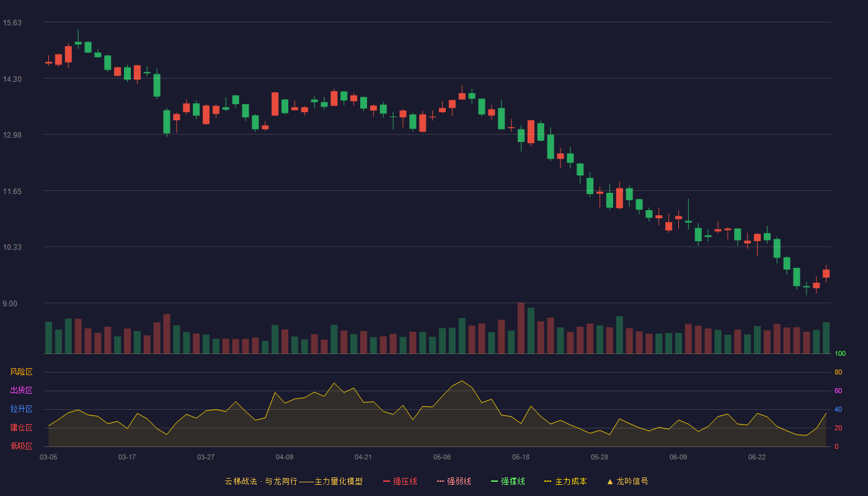Toggle the 云梯战法 · 与龙同行 model legend
Screen dimensions: 868x496
pyautogui.click(x=293, y=481)
